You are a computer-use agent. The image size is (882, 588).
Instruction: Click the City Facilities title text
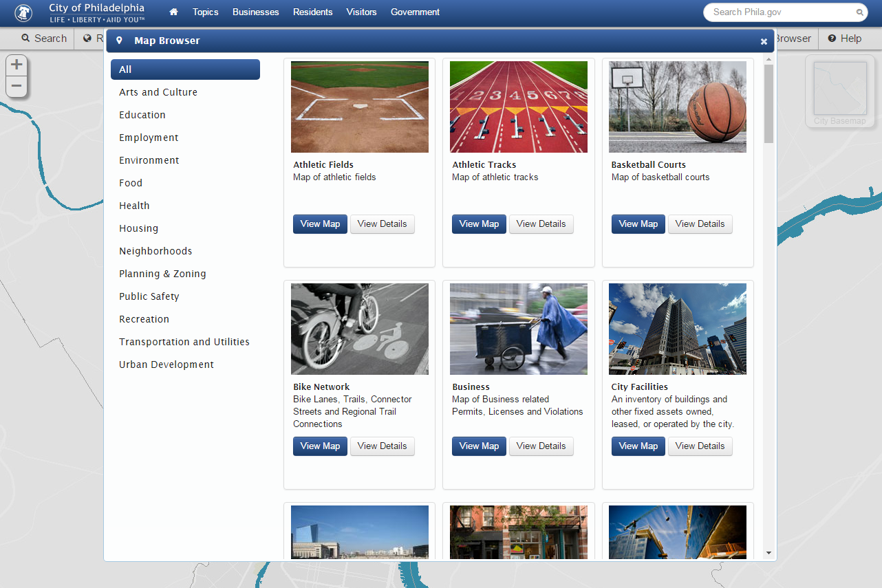click(x=640, y=387)
